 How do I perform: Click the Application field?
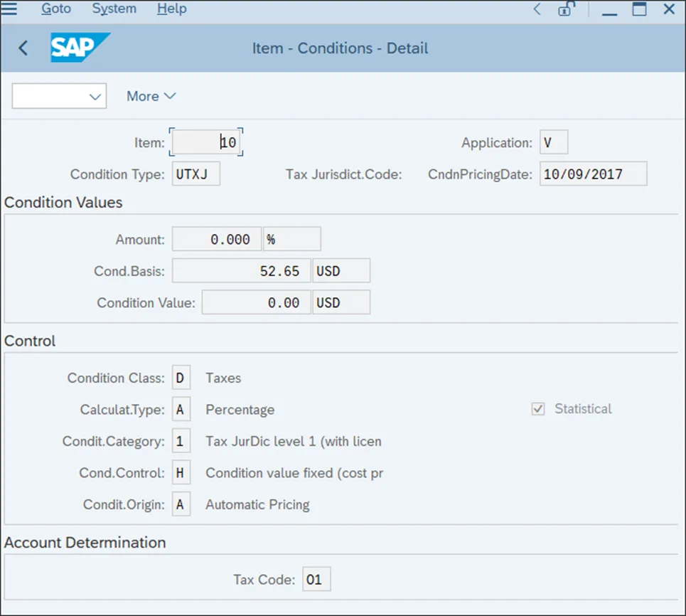coord(553,143)
